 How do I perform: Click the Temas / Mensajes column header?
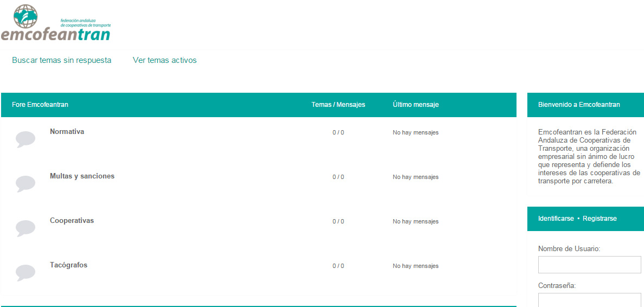point(339,105)
